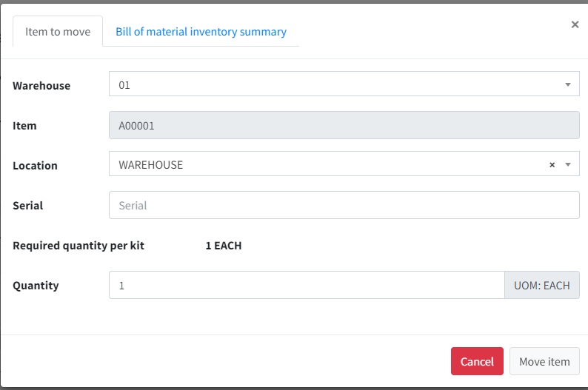Expand the Location dropdown arrow
Viewport: 588px width, 390px height.
click(x=568, y=164)
